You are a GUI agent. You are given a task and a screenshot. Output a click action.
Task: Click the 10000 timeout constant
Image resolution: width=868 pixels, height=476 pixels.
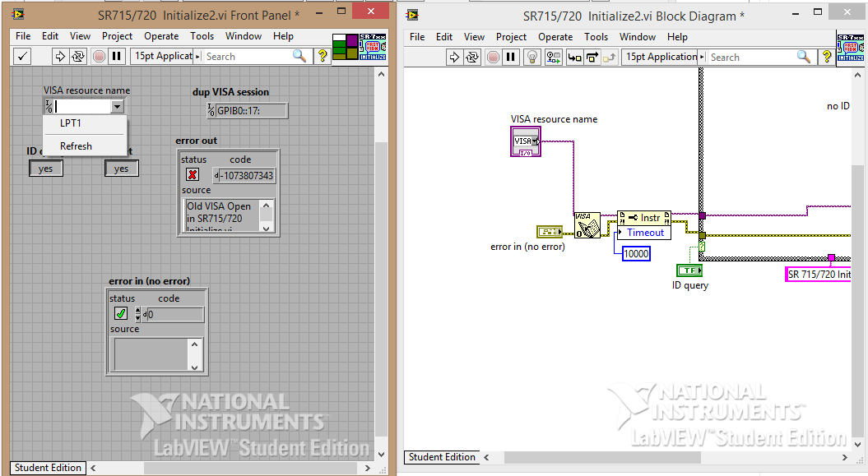(636, 254)
